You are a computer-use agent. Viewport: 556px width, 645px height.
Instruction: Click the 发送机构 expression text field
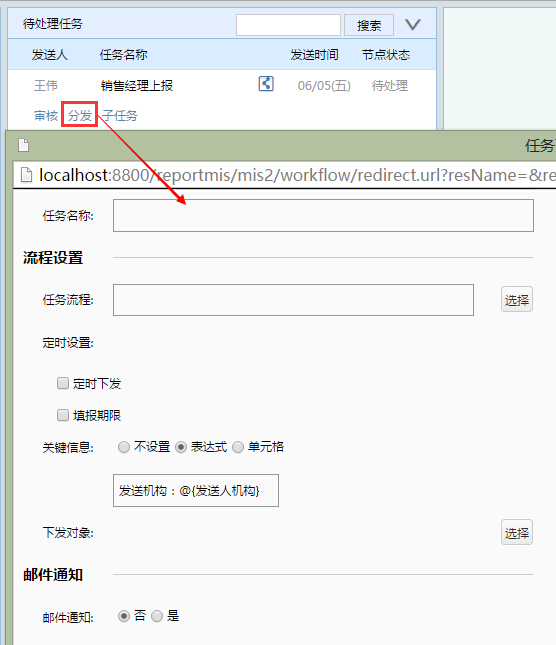point(196,490)
